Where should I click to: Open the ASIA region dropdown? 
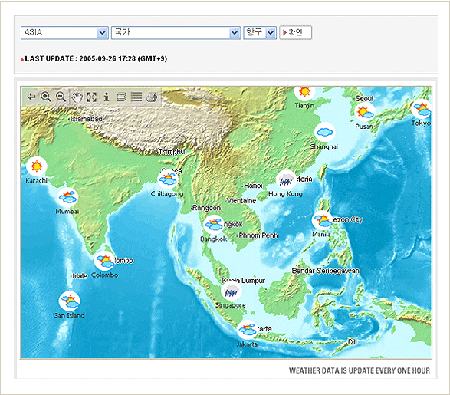(65, 33)
